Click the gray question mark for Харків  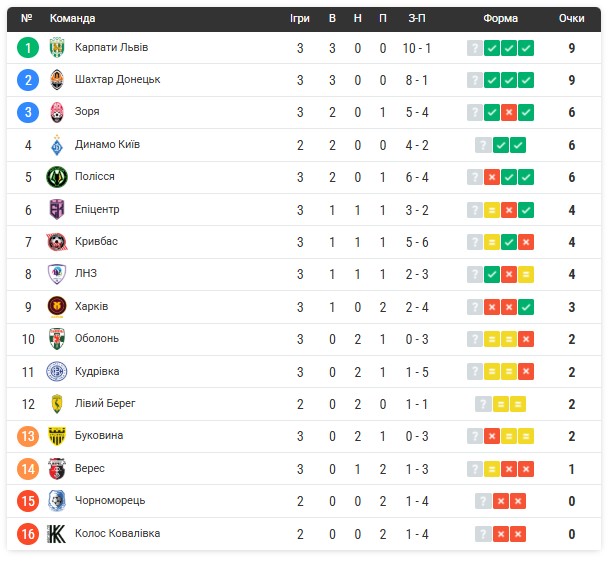tap(475, 307)
